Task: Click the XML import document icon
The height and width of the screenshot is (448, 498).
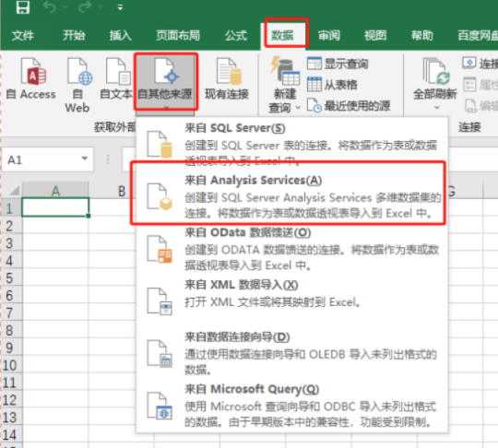Action: (x=160, y=301)
